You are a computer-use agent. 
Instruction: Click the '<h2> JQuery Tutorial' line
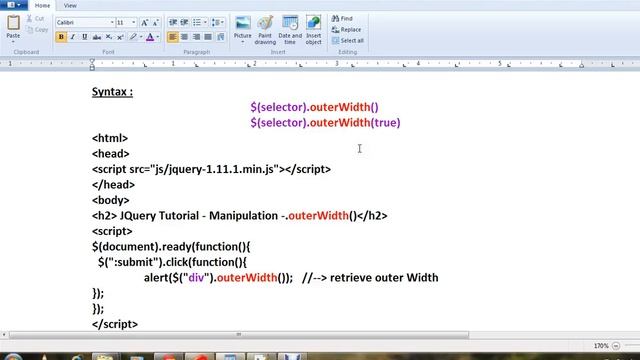tap(240, 216)
